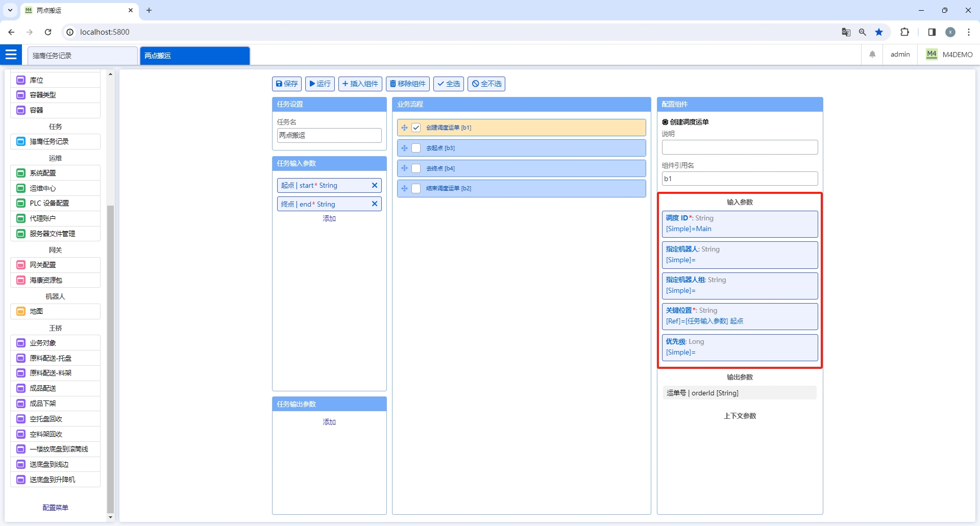Edit 调度 ID input parameter

740,224
